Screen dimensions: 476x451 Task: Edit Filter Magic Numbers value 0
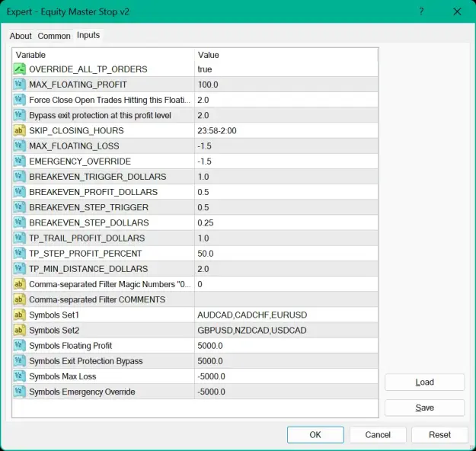(286, 284)
